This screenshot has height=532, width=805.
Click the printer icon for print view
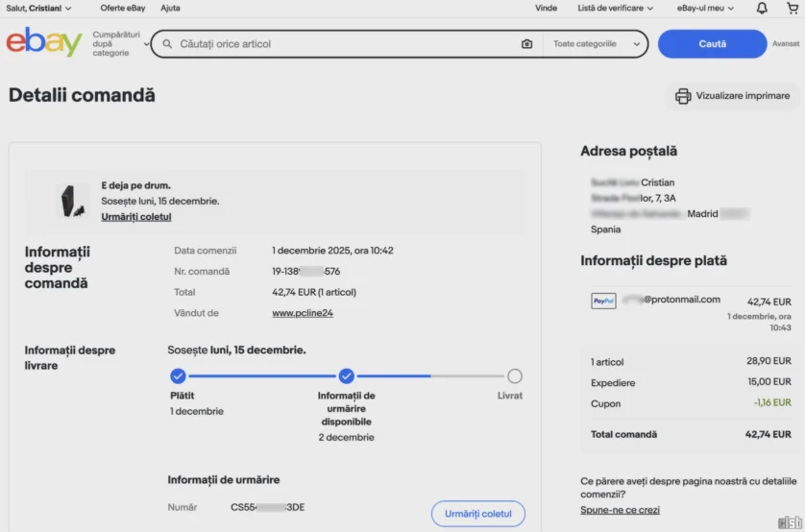pyautogui.click(x=683, y=96)
